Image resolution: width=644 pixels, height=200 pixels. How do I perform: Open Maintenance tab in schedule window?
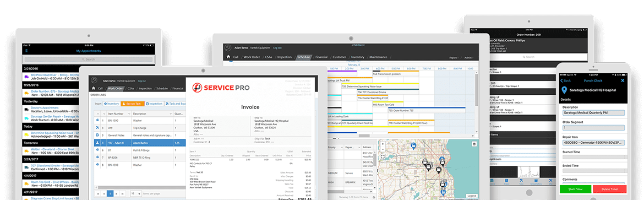[378, 57]
